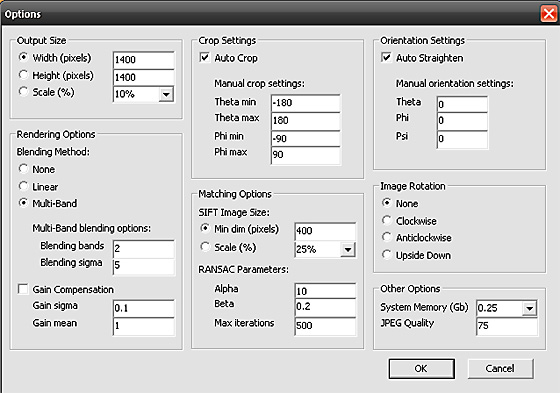The height and width of the screenshot is (393, 560).
Task: Click the 'Manual orientation settings:' label
Action: (454, 84)
